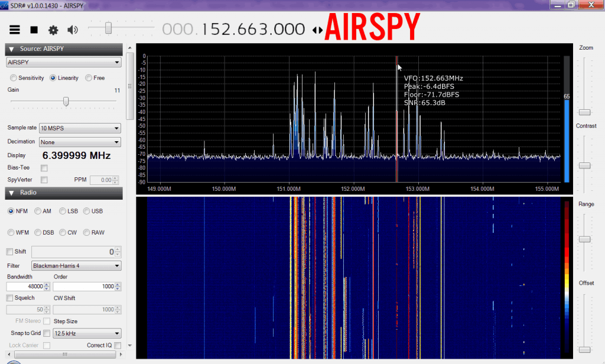Select the Sensitivity gain mode
Viewport: 605px width, 364px height.
click(13, 78)
